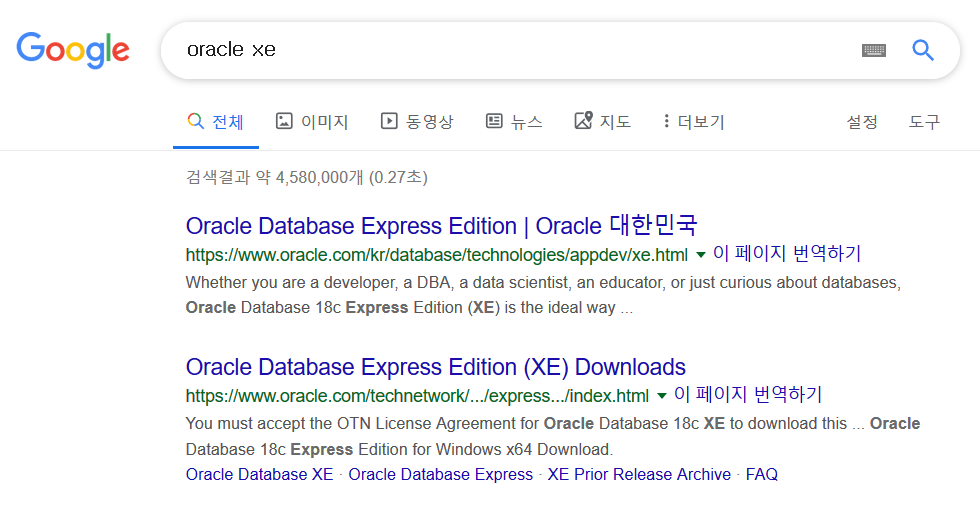980x509 pixels.
Task: Open XE Prior Release Archive sitelink
Action: point(639,475)
